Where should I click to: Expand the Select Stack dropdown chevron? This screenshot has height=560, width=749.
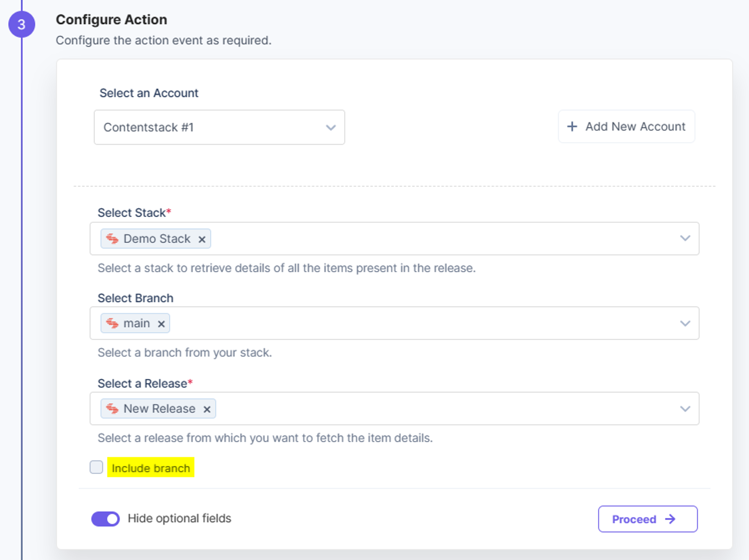pyautogui.click(x=685, y=238)
